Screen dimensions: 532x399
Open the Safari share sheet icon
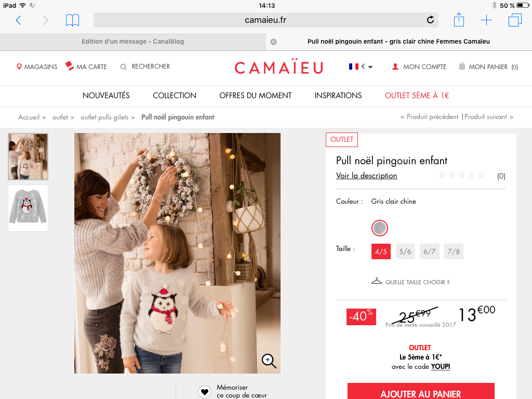tap(459, 20)
